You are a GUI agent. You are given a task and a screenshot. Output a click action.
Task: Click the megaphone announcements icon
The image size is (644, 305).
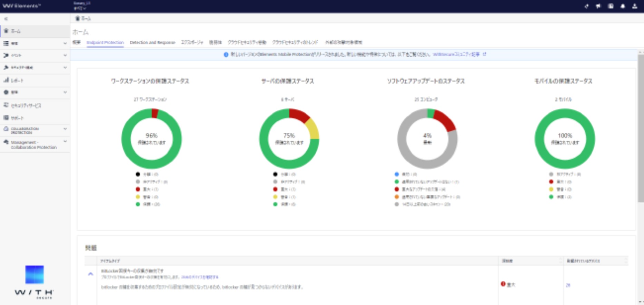(x=598, y=6)
